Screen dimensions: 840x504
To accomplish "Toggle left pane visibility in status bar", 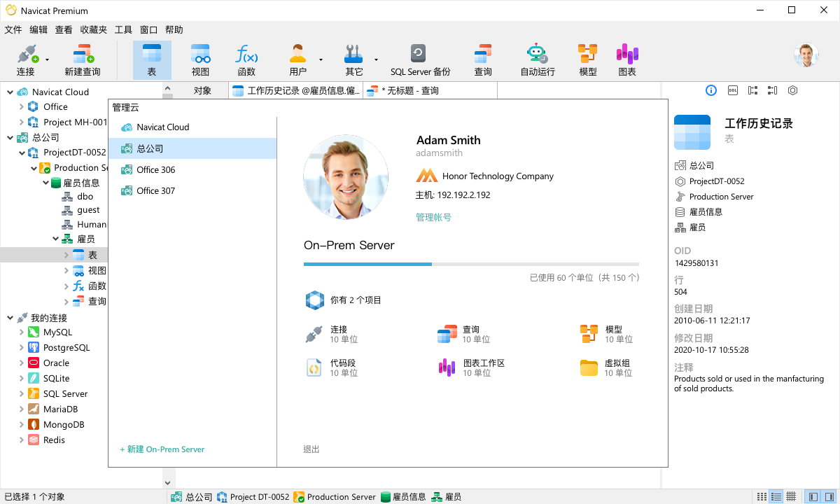I will point(813,496).
